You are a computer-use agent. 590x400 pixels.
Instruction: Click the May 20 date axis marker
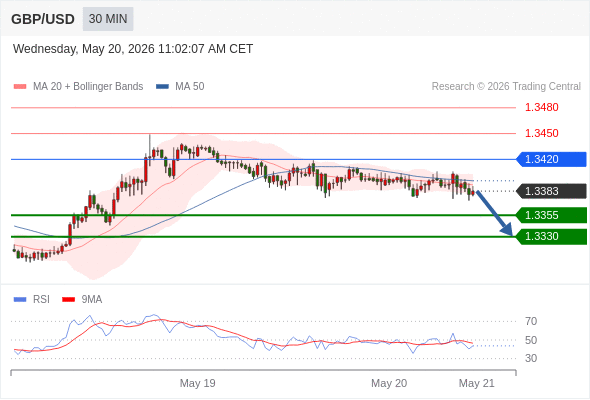pyautogui.click(x=389, y=383)
